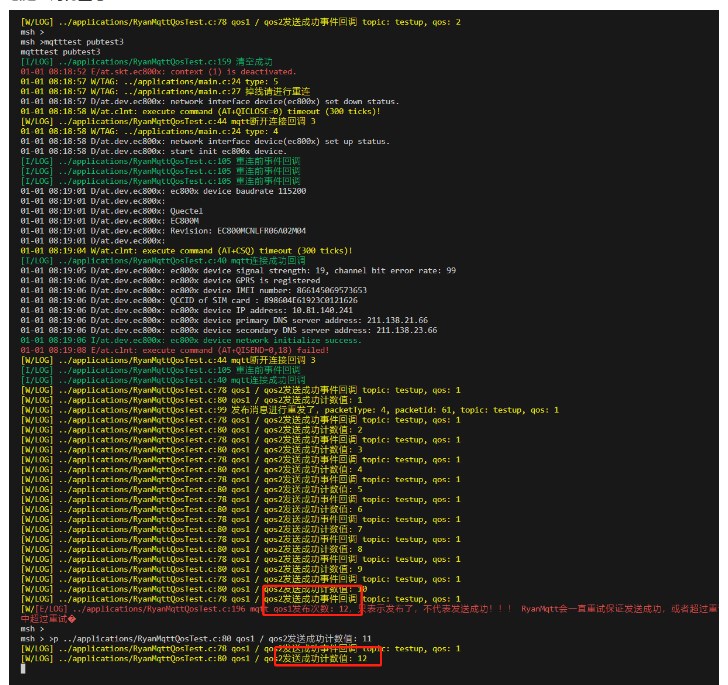The width and height of the screenshot is (728, 685).
Task: Click the red '中超过重试' continuation line
Action: pos(48,619)
